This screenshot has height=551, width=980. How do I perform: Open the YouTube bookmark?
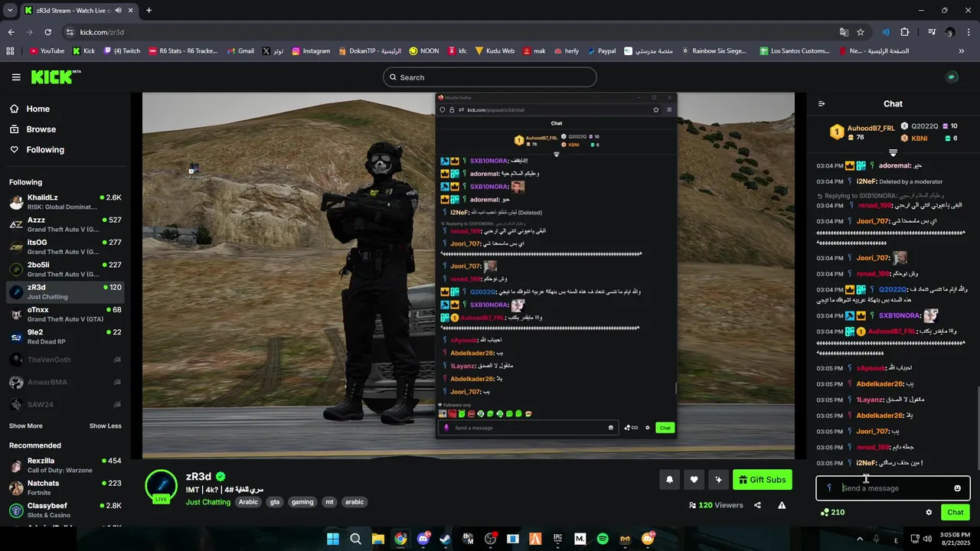pos(47,51)
